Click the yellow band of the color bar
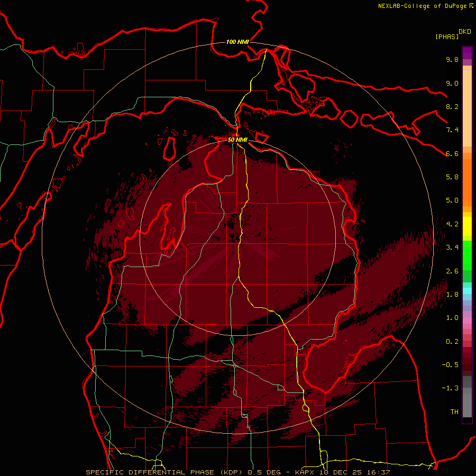Image resolution: width=476 pixels, height=476 pixels. (x=467, y=226)
